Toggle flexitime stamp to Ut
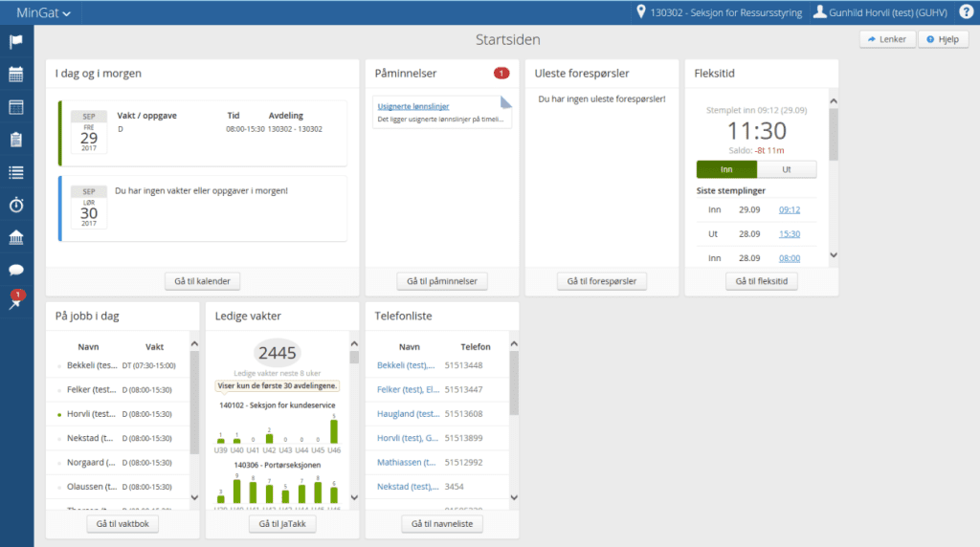980x547 pixels. (x=787, y=169)
